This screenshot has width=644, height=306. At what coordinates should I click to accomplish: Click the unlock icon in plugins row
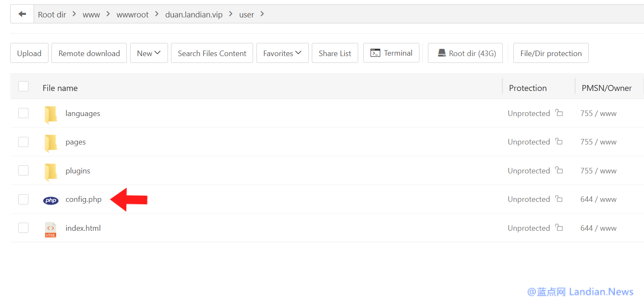(559, 170)
